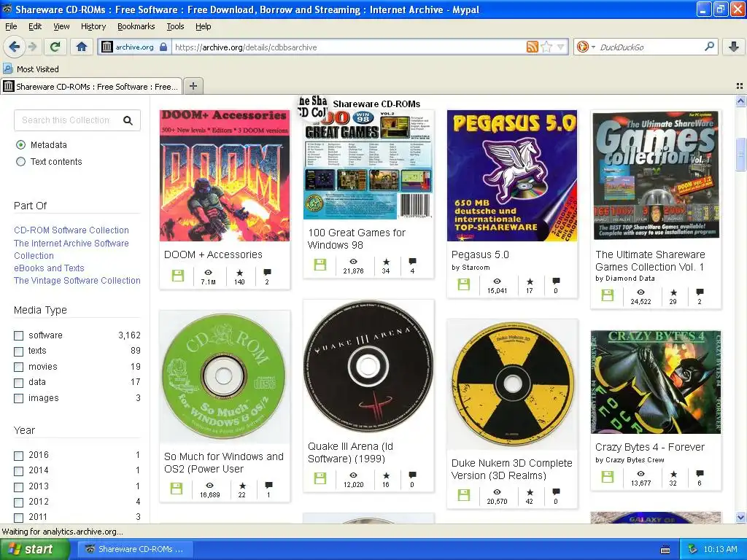
Task: Click the RSS feed icon in address bar
Action: (532, 47)
